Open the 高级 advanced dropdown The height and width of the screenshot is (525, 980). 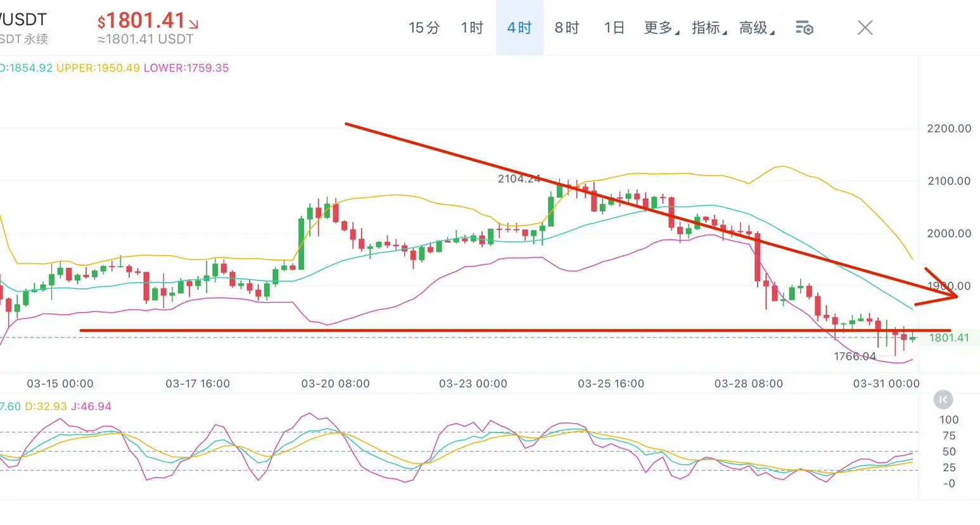[x=753, y=28]
